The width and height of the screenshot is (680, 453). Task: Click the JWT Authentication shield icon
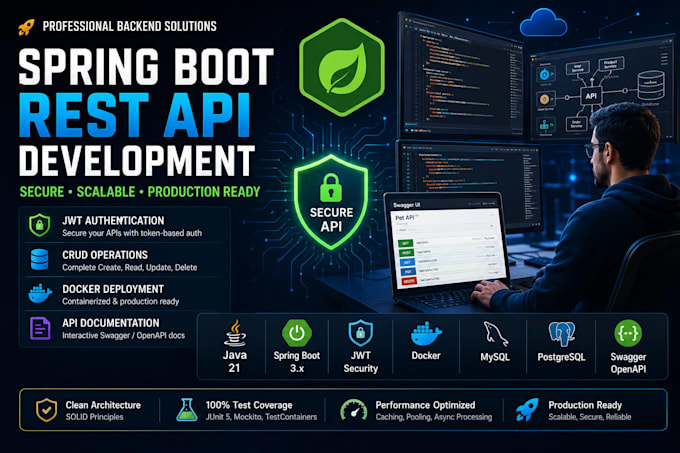pos(39,225)
